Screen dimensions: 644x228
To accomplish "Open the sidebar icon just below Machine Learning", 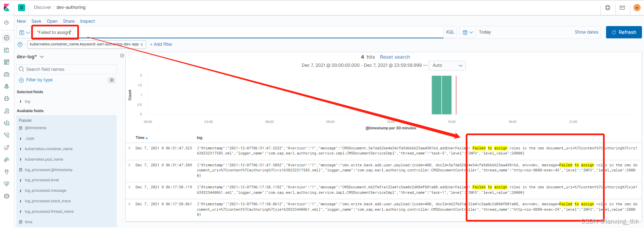I will (x=6, y=111).
